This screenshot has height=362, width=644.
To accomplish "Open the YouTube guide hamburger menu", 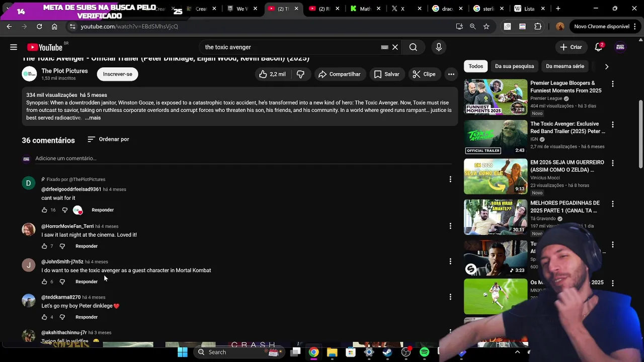I will click(14, 47).
